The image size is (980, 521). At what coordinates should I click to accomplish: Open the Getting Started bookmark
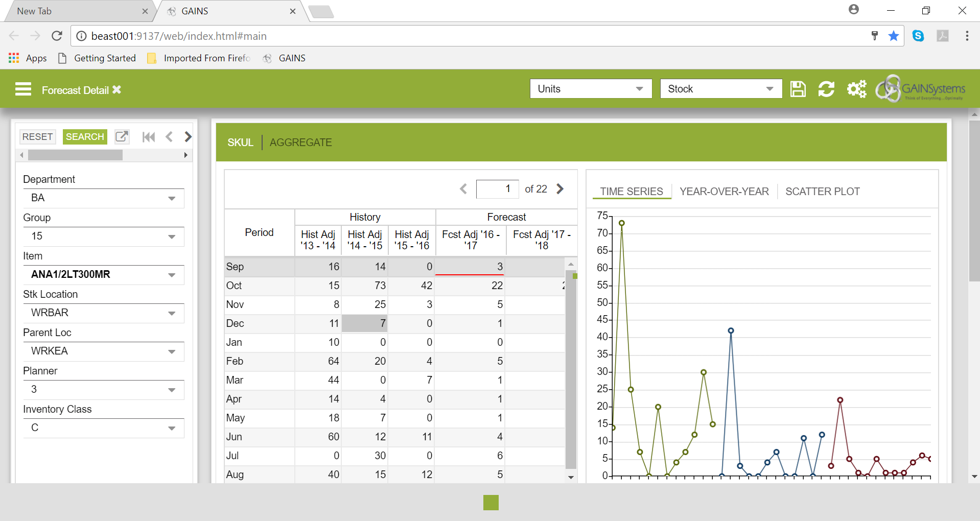click(98, 58)
